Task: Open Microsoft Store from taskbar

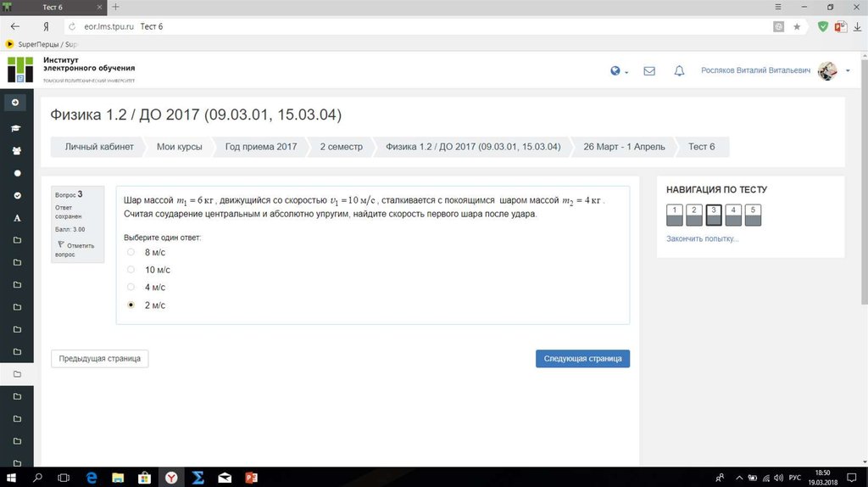Action: [x=144, y=478]
